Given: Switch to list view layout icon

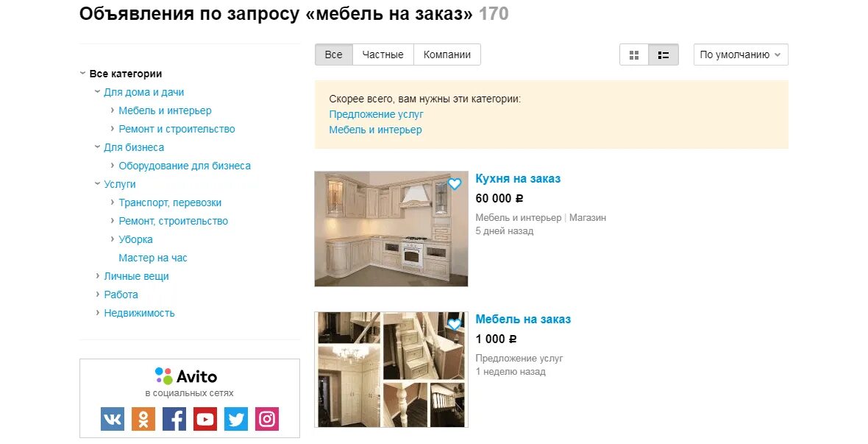Looking at the screenshot, I should [x=664, y=55].
